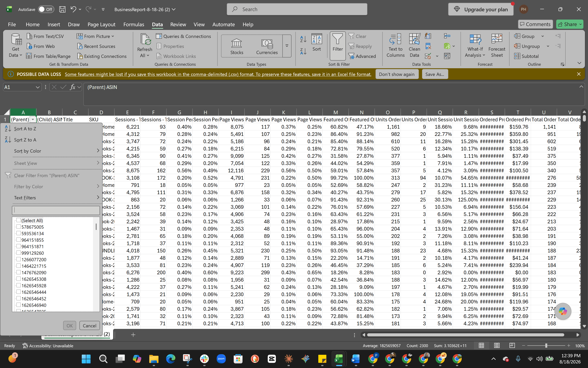Click the zoom in plus button
Screen dimensions: 588x368
click(x=568, y=345)
